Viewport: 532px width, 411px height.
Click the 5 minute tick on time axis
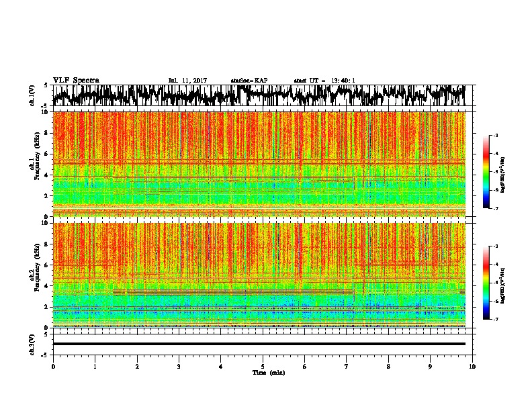[263, 367]
